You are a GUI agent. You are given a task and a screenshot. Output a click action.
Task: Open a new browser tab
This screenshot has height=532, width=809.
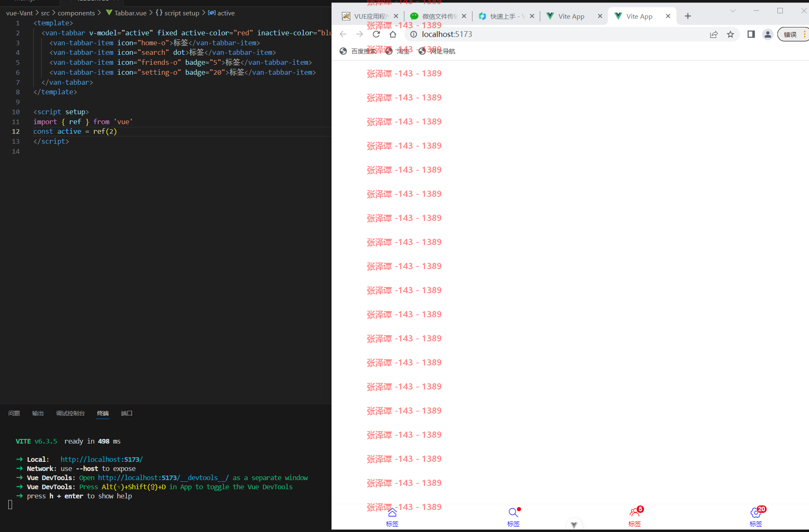pyautogui.click(x=688, y=16)
